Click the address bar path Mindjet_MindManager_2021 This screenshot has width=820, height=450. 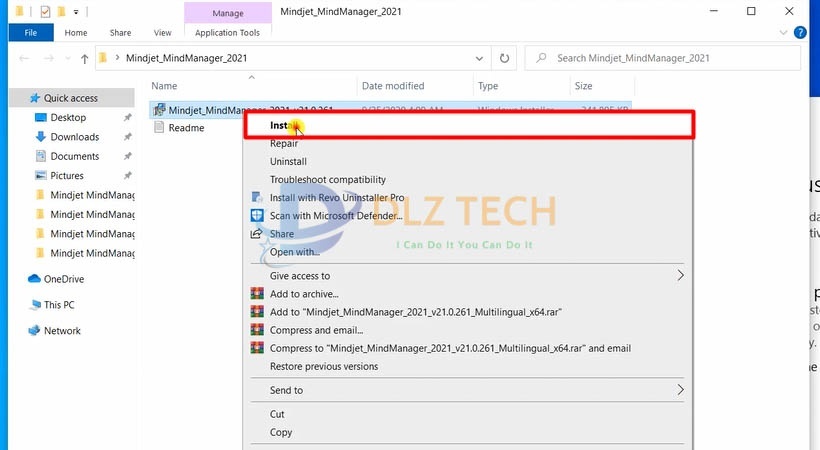(186, 58)
